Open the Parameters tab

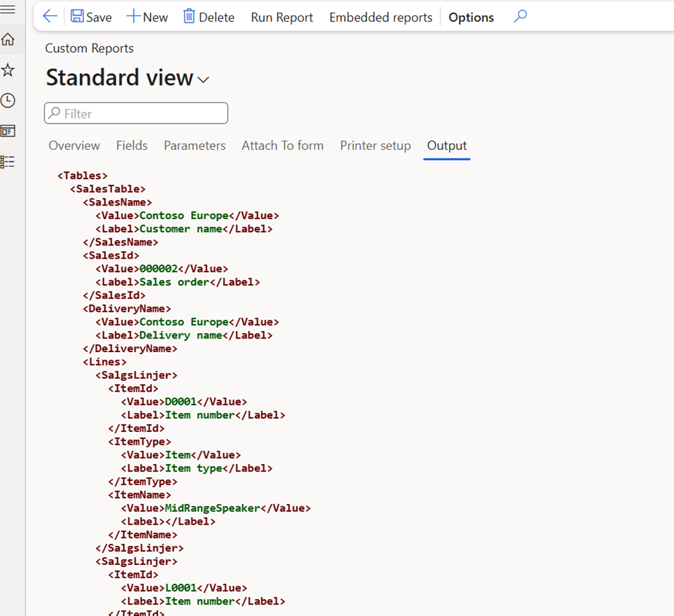[195, 146]
